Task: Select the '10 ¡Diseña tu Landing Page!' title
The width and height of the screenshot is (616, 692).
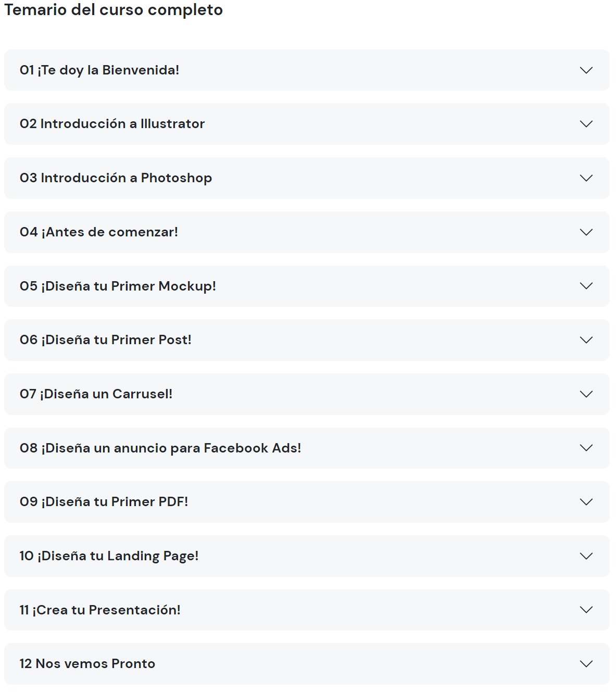Action: [109, 556]
